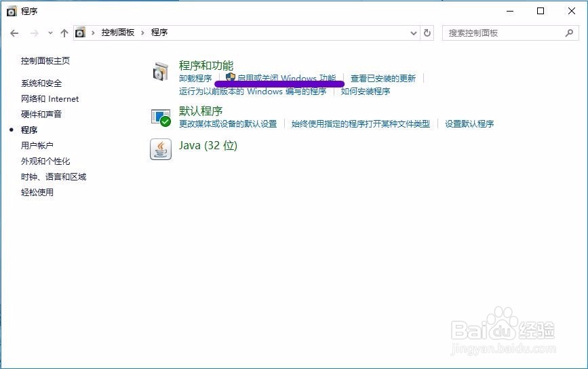
Task: Open 始终使用指定的程序打开某种文件类型
Action: click(x=361, y=123)
